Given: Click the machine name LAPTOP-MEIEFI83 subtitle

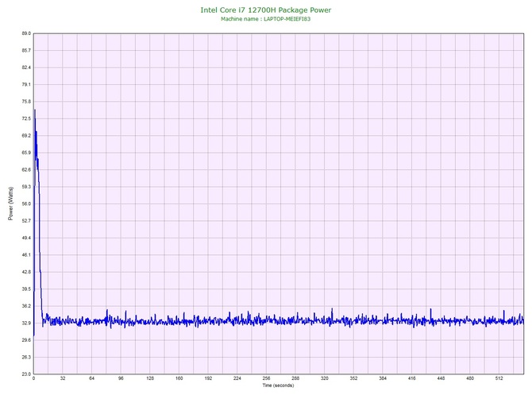Looking at the screenshot, I should click(266, 19).
